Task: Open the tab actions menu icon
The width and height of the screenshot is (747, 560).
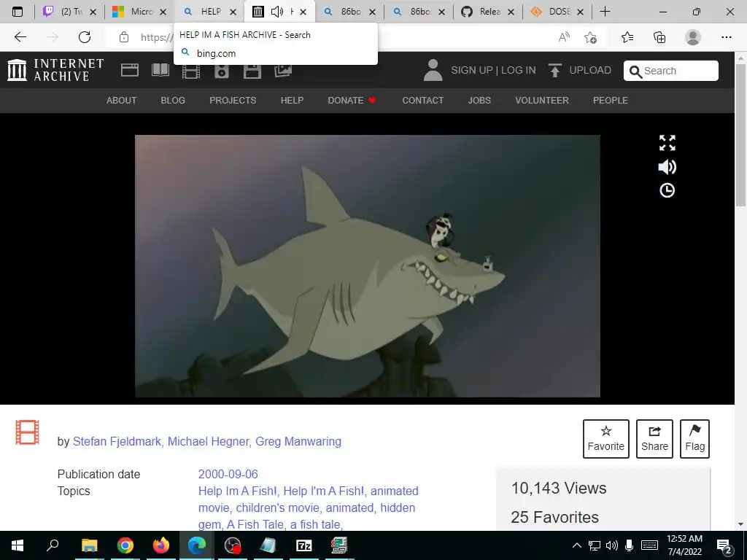Action: [x=18, y=12]
